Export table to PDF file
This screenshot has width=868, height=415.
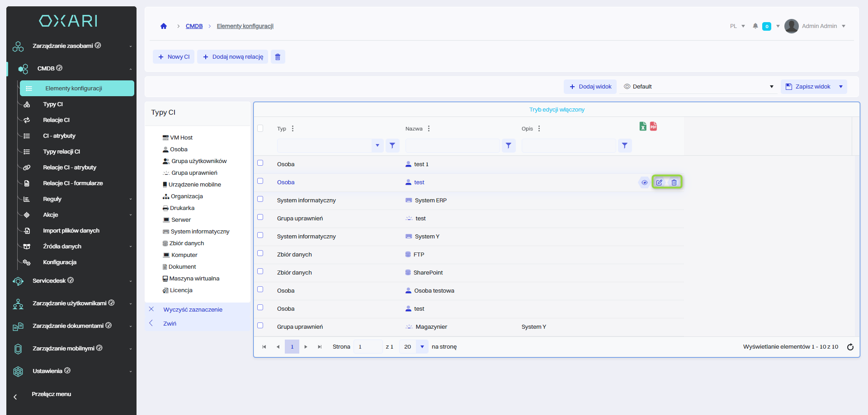653,126
